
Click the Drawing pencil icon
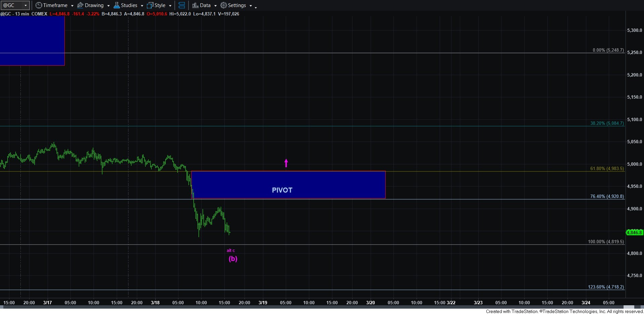coord(80,5)
